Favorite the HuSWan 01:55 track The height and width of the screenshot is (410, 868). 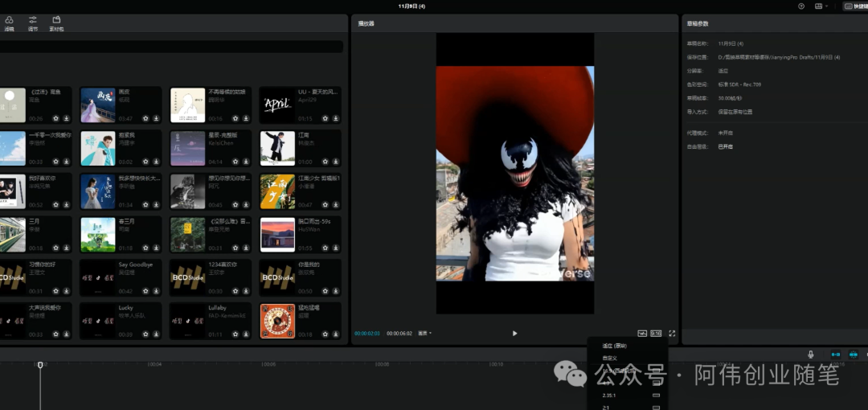click(325, 248)
